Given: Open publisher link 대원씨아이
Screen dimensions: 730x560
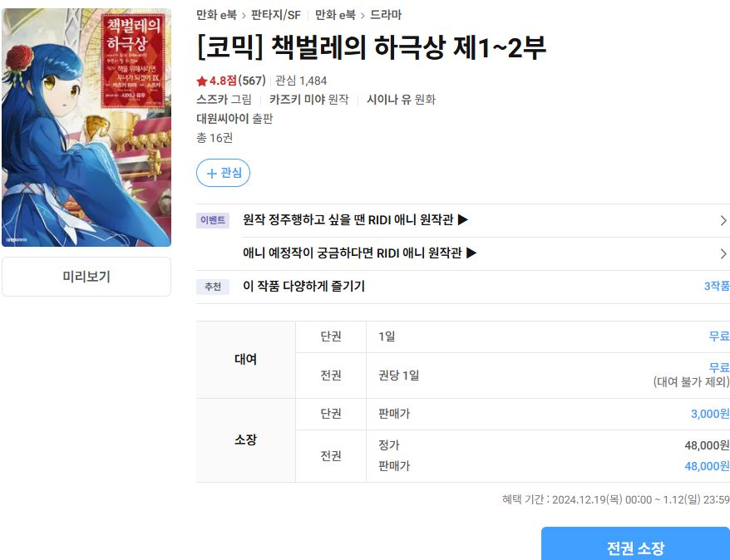Looking at the screenshot, I should pos(223,119).
